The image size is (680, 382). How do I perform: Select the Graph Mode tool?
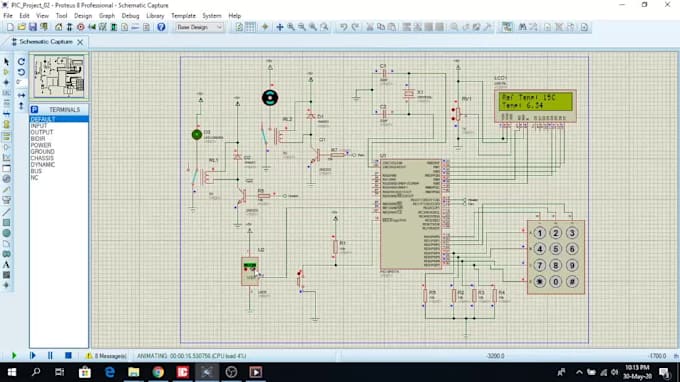6,157
